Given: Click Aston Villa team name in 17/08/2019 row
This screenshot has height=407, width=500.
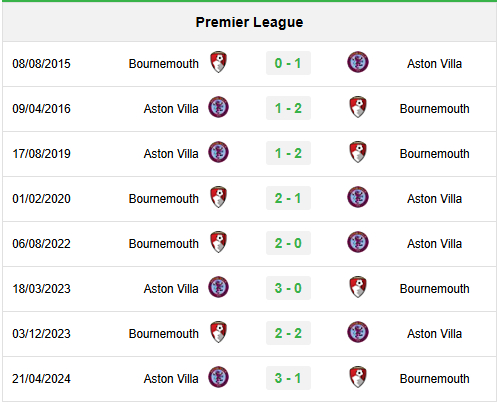Looking at the screenshot, I should pyautogui.click(x=171, y=154).
